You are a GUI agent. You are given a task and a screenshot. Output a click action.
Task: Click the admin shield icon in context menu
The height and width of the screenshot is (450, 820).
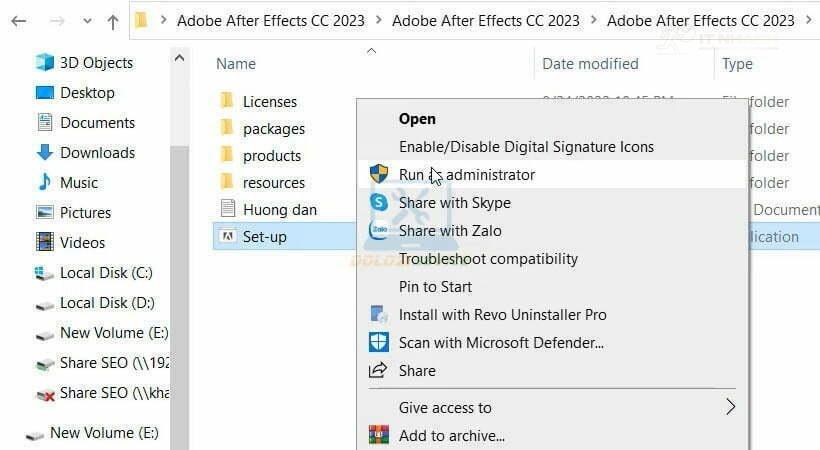point(379,174)
